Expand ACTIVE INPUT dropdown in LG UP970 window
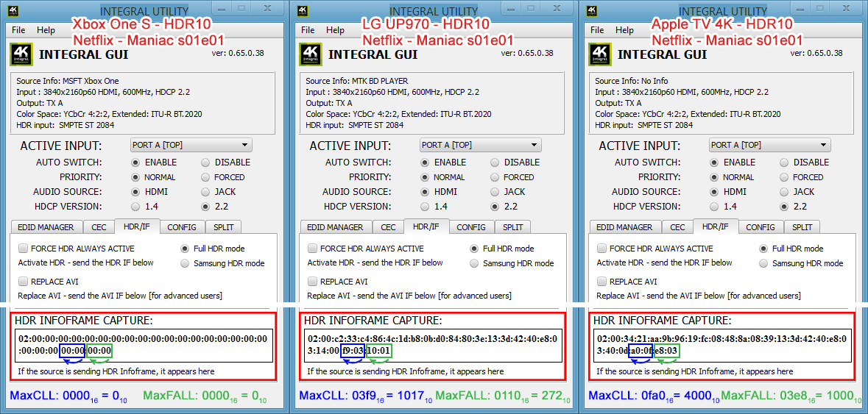 480,145
